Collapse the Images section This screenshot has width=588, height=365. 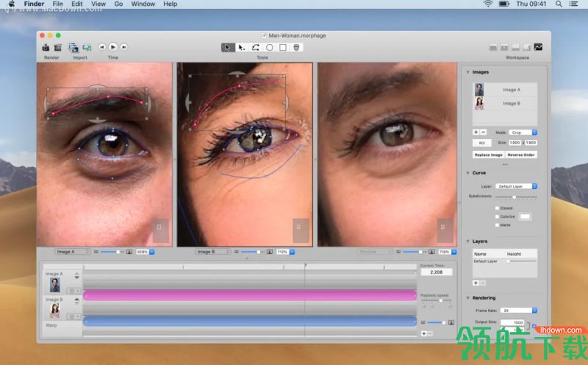click(467, 72)
